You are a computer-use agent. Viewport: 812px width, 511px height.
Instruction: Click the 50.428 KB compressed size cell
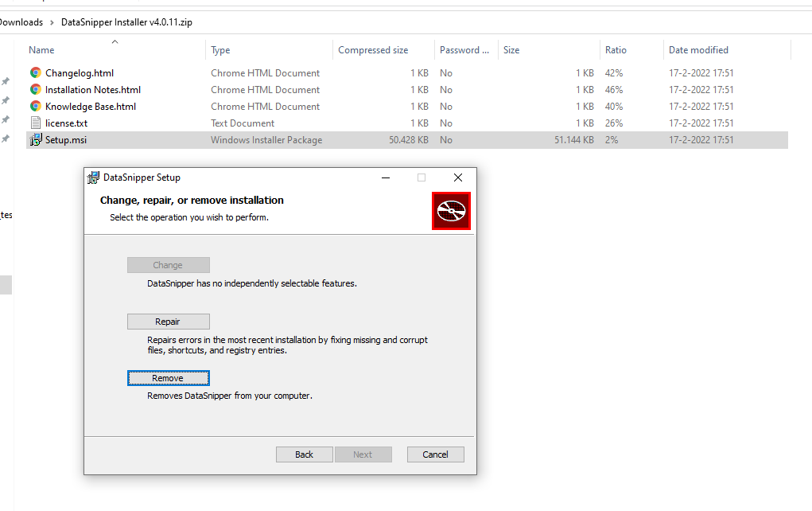tap(409, 139)
